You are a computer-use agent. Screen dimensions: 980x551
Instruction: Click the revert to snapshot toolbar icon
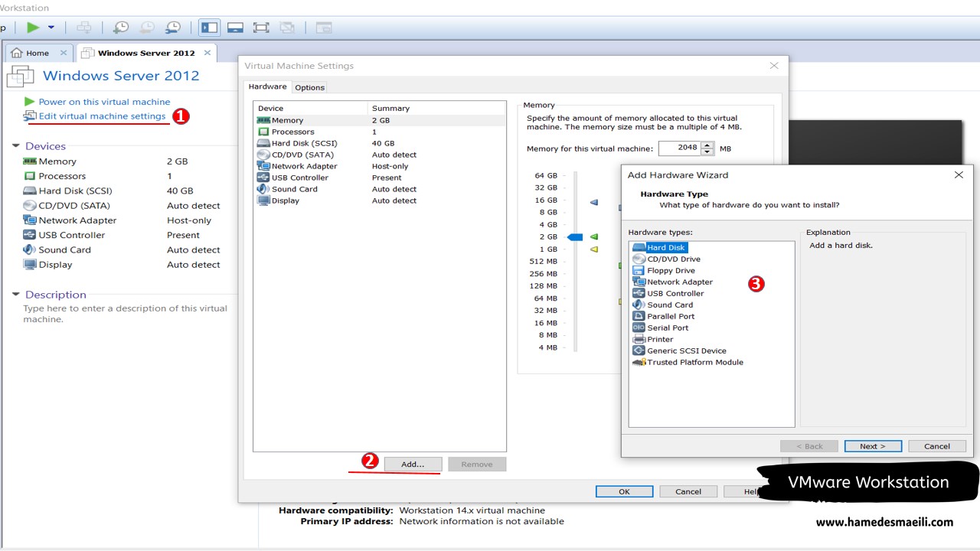click(148, 28)
